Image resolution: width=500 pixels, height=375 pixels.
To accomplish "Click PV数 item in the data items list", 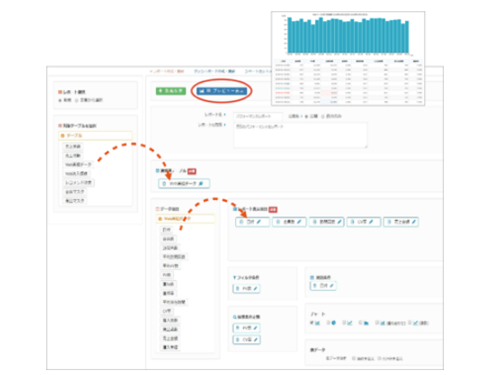I will point(167,275).
